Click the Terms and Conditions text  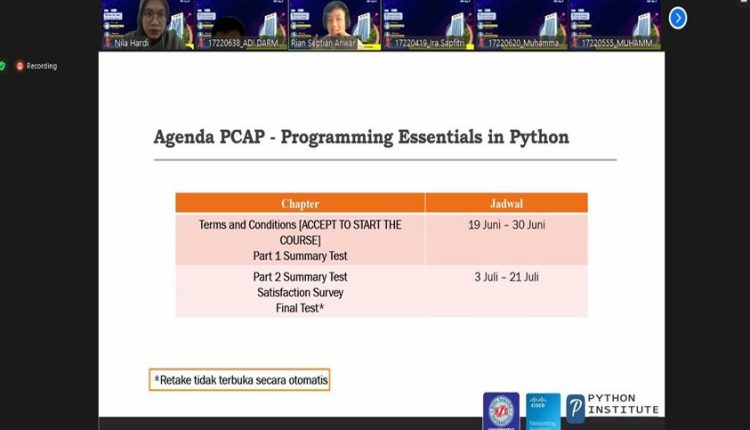[300, 232]
